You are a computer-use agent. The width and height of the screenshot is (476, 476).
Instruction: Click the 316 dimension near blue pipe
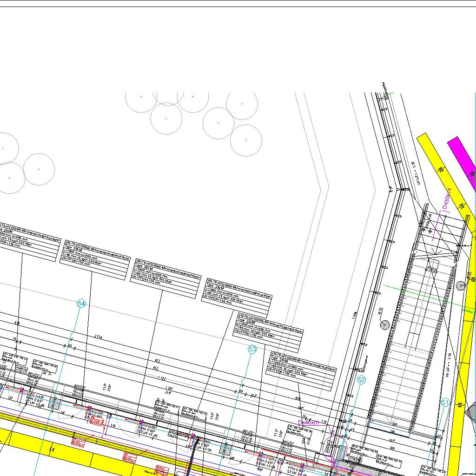point(113,426)
